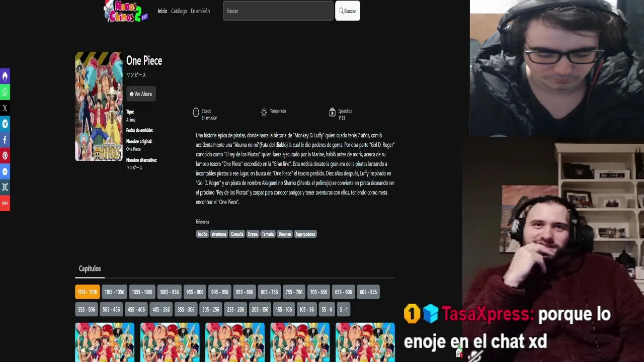Open the One Piece cover poster
644x362 pixels.
[99, 106]
